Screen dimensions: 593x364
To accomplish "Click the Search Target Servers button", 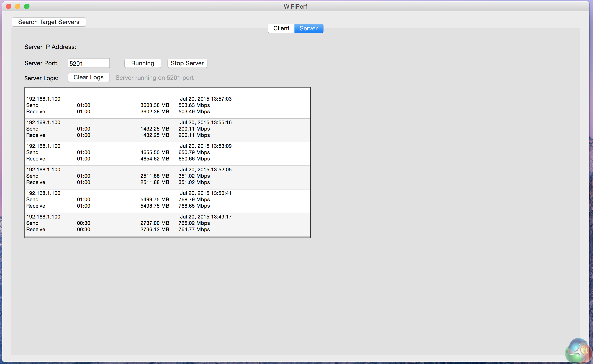I will pos(49,22).
